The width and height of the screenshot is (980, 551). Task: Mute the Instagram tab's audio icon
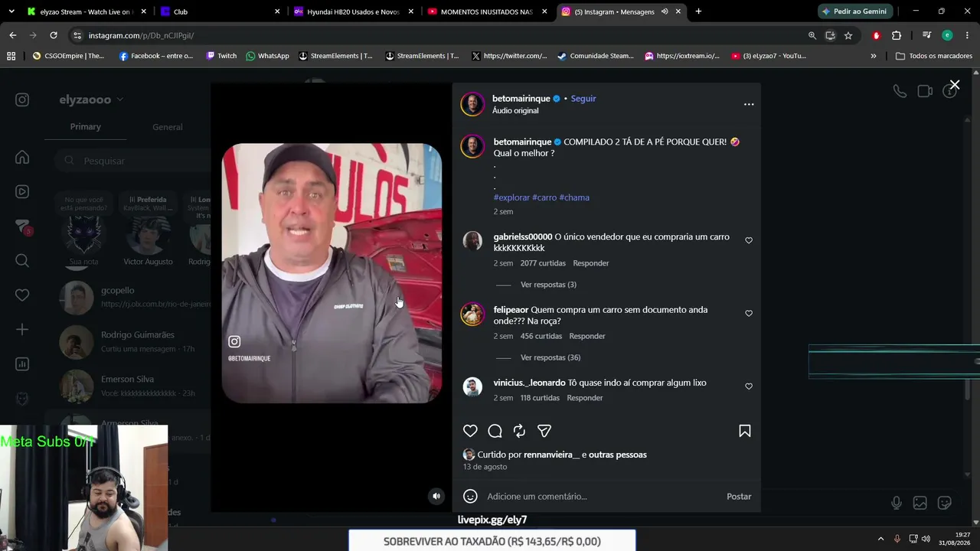(665, 11)
